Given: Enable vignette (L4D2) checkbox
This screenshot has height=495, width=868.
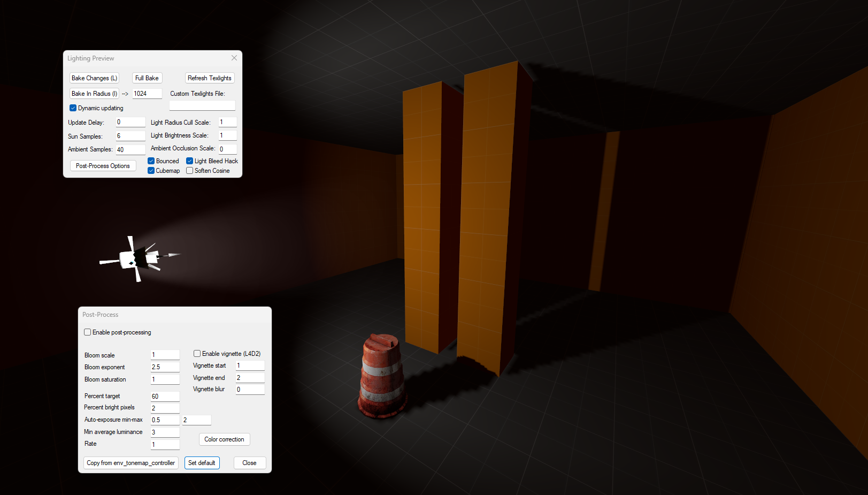Looking at the screenshot, I should click(197, 354).
